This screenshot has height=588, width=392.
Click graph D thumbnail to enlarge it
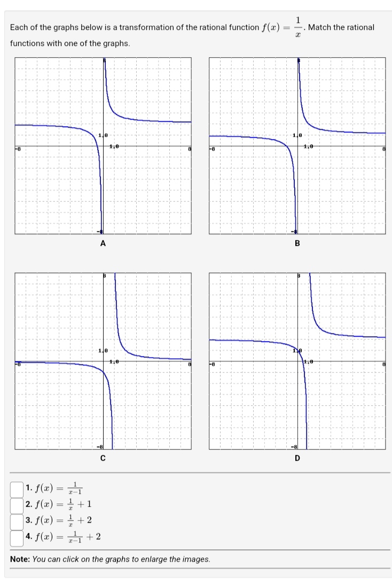click(297, 361)
